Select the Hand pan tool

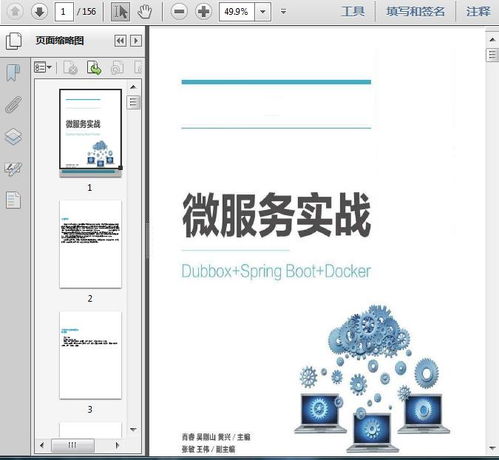(x=144, y=12)
